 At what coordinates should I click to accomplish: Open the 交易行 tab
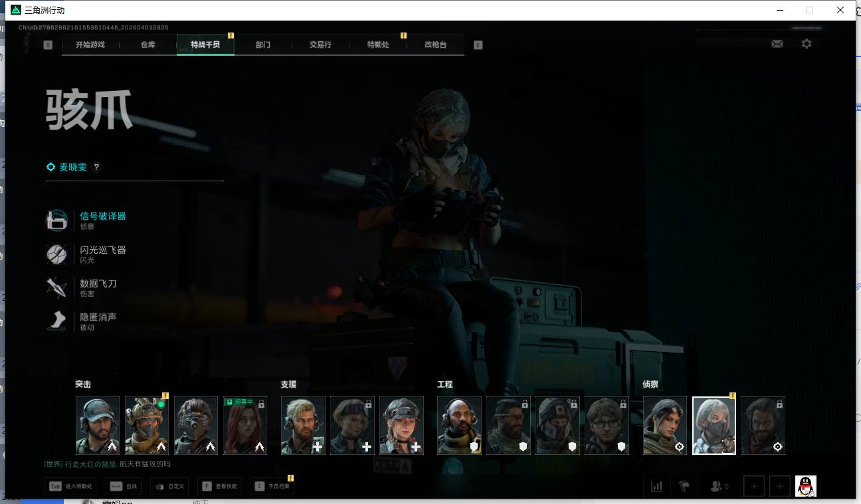point(320,45)
